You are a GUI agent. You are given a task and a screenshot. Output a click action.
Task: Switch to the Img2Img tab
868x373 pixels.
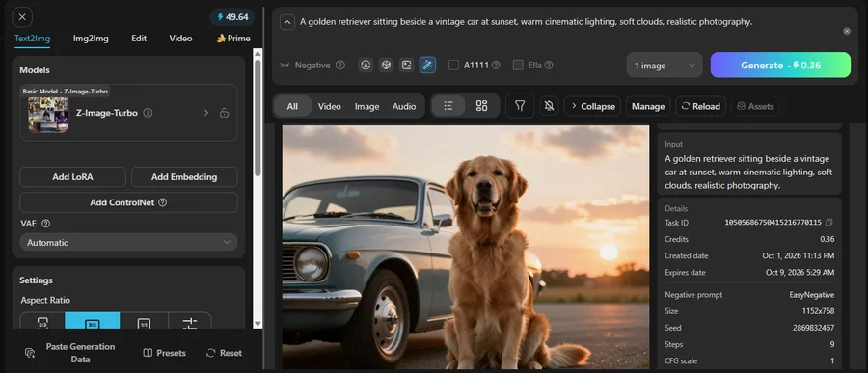tap(91, 39)
